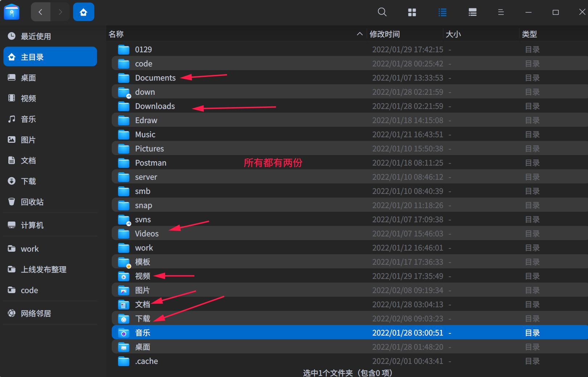The width and height of the screenshot is (588, 377).
Task: Click the smb folder icon
Action: 124,191
